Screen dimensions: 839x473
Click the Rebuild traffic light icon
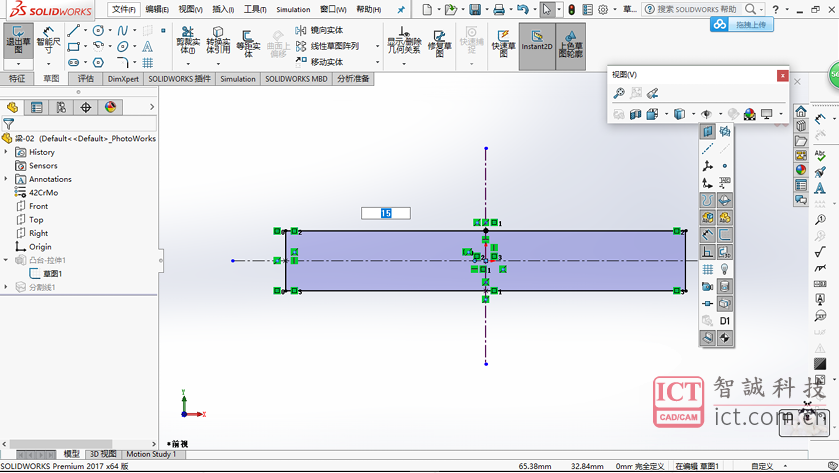pyautogui.click(x=571, y=10)
